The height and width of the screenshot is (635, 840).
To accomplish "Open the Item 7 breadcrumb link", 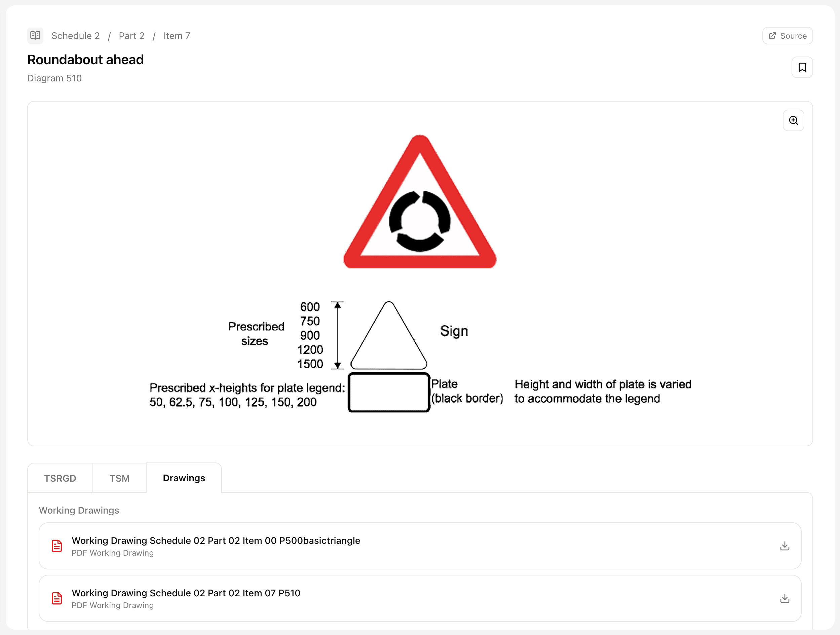I will [177, 35].
